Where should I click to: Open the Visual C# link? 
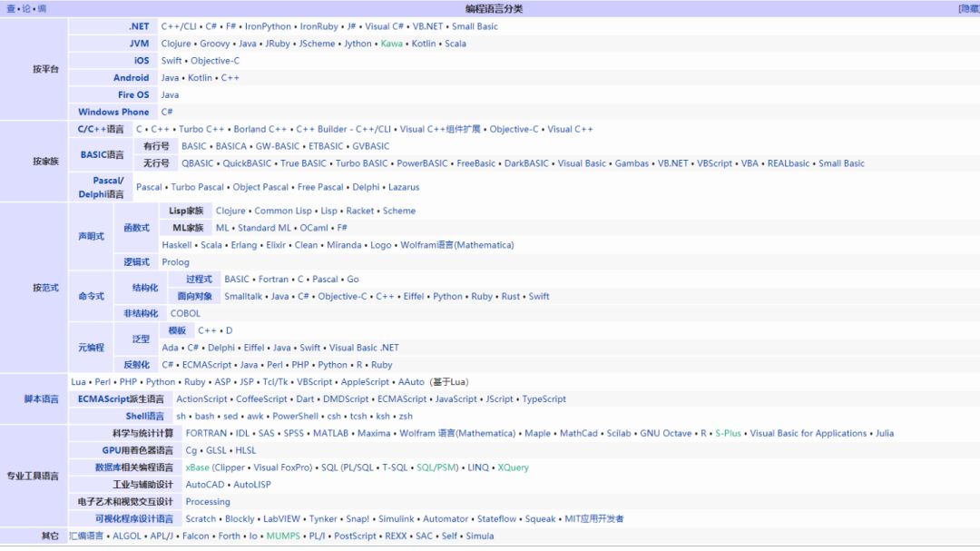tap(384, 26)
